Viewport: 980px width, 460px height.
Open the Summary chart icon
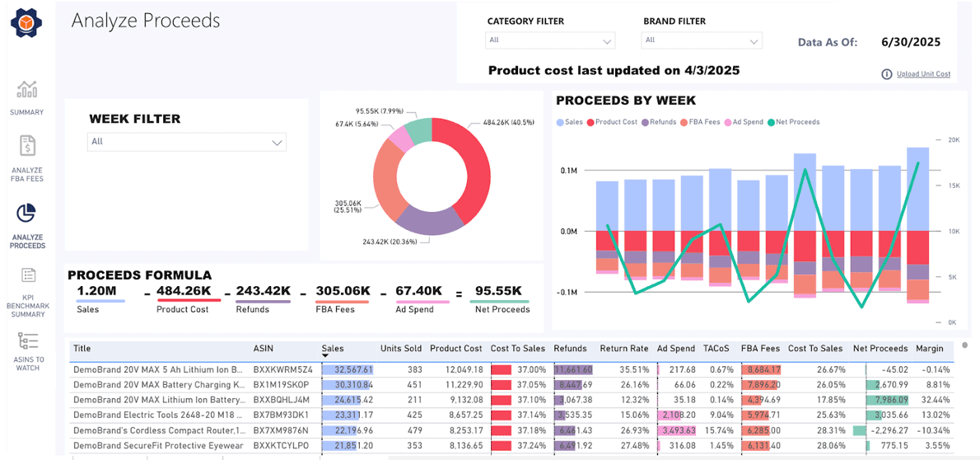27,89
